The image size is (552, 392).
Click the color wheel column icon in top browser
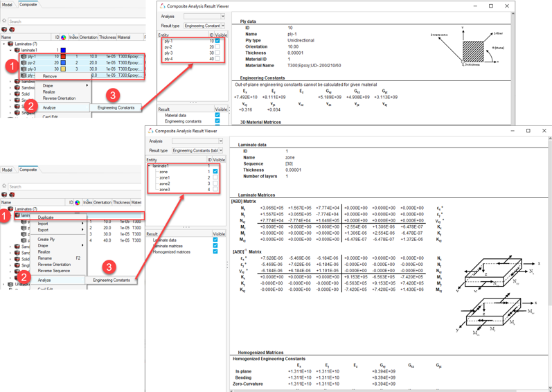[x=64, y=37]
